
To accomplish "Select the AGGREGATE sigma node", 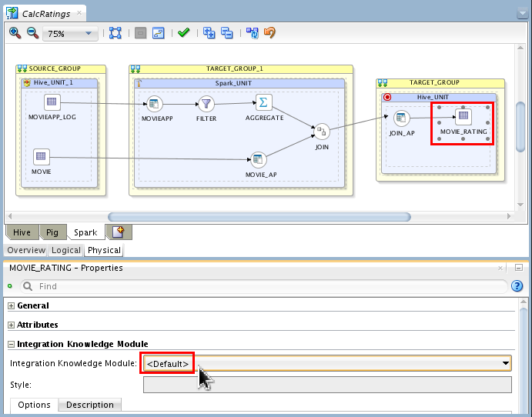I will (263, 102).
